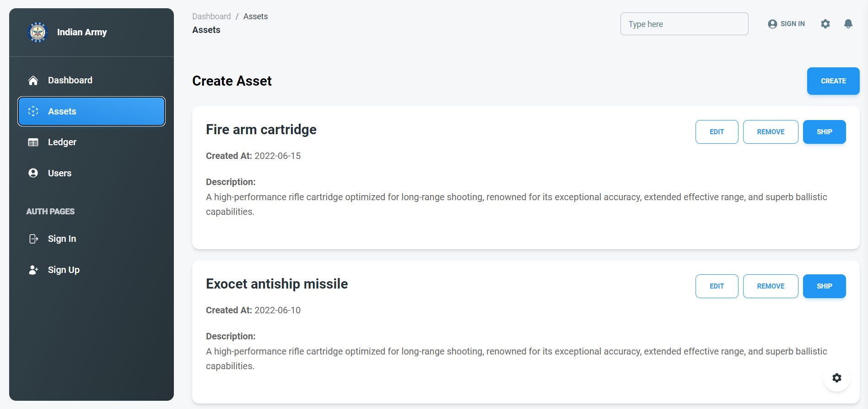Click the Sign In arrow icon
The height and width of the screenshot is (409, 868).
coord(33,239)
